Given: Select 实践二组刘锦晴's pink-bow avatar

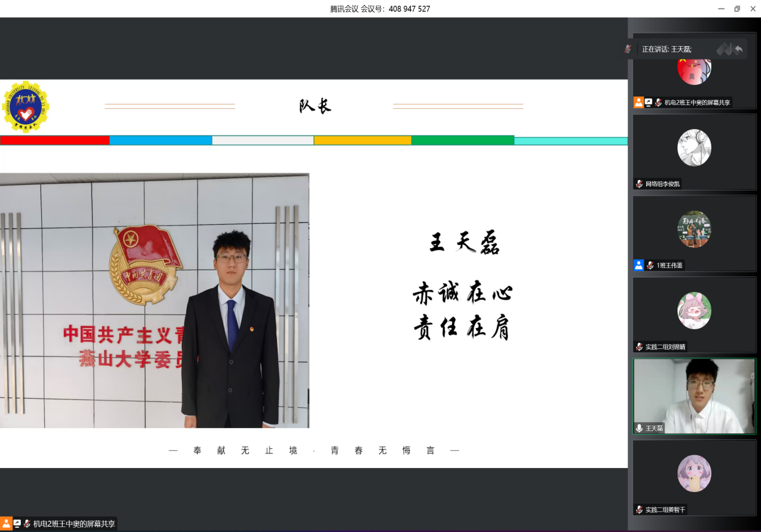Looking at the screenshot, I should click(694, 310).
